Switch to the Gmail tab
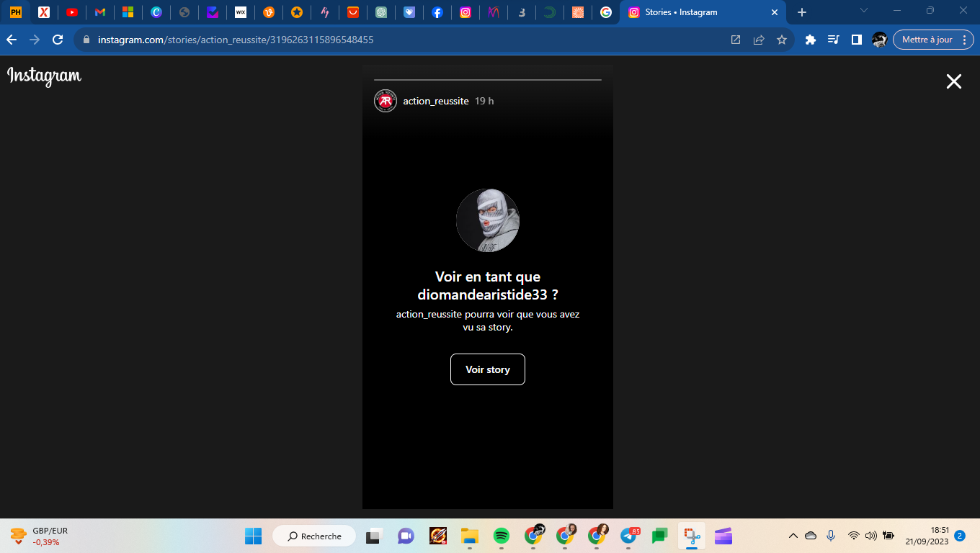The image size is (980, 553). pos(99,12)
